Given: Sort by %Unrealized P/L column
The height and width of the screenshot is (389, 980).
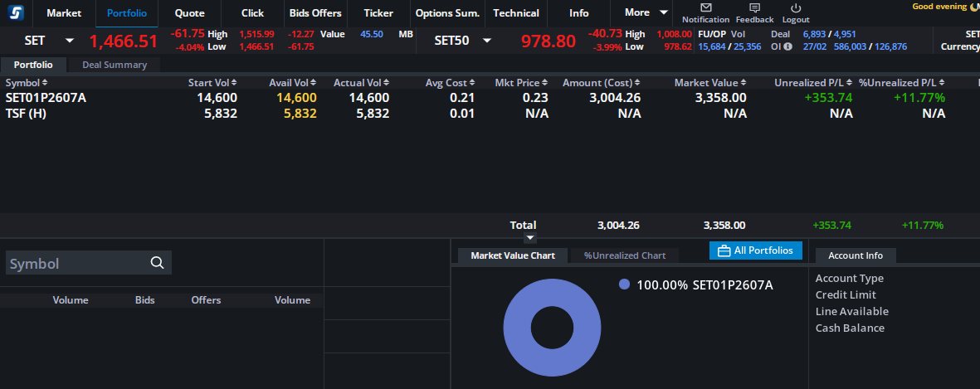Looking at the screenshot, I should [902, 82].
